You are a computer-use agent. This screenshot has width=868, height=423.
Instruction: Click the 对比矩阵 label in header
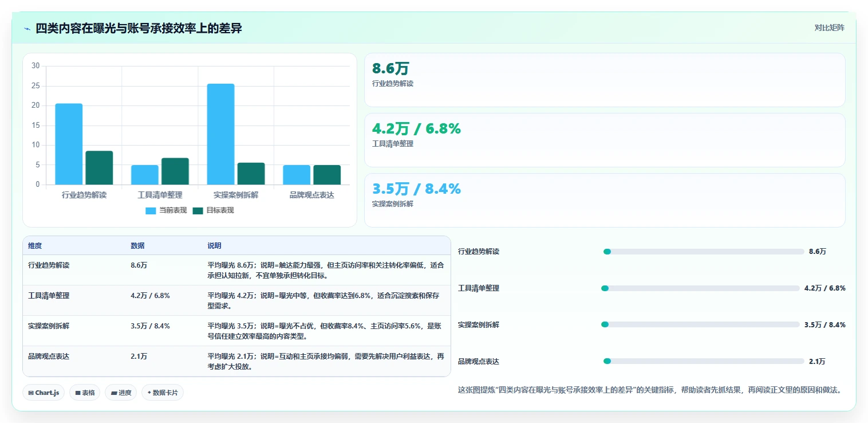pyautogui.click(x=829, y=28)
